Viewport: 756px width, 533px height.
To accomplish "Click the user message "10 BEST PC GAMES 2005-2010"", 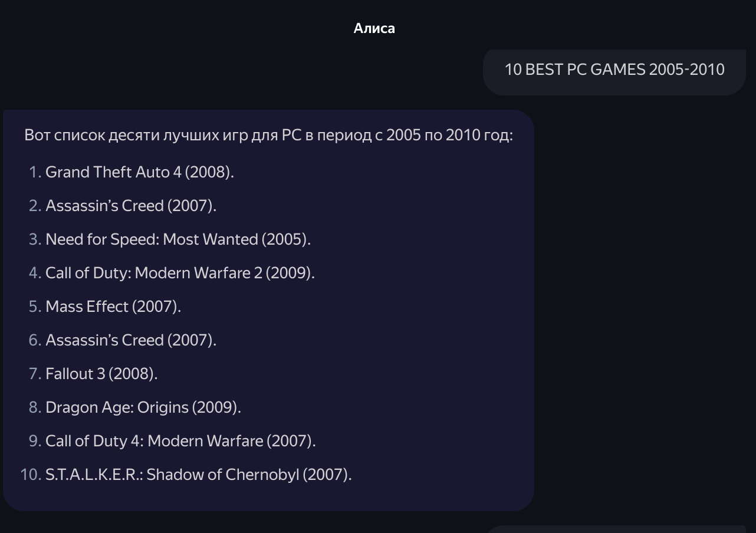I will click(614, 70).
